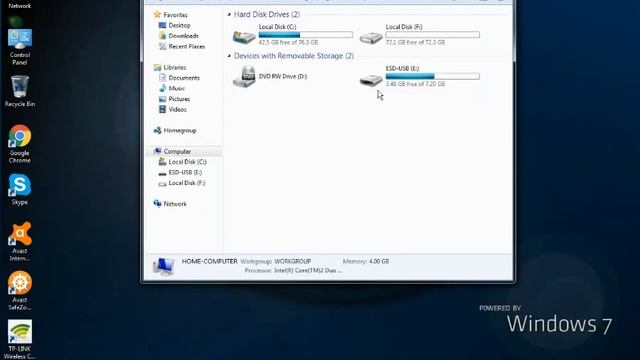
Task: Click the Memory 4.00 GB value
Action: pyautogui.click(x=379, y=261)
